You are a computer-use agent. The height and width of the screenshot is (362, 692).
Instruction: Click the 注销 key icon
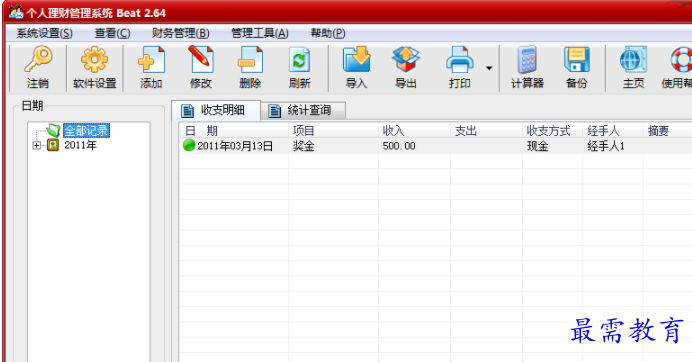coord(38,60)
